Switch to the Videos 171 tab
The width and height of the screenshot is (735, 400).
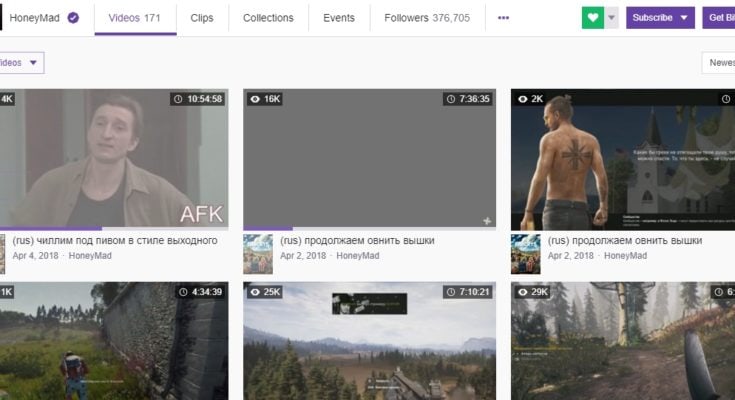135,18
